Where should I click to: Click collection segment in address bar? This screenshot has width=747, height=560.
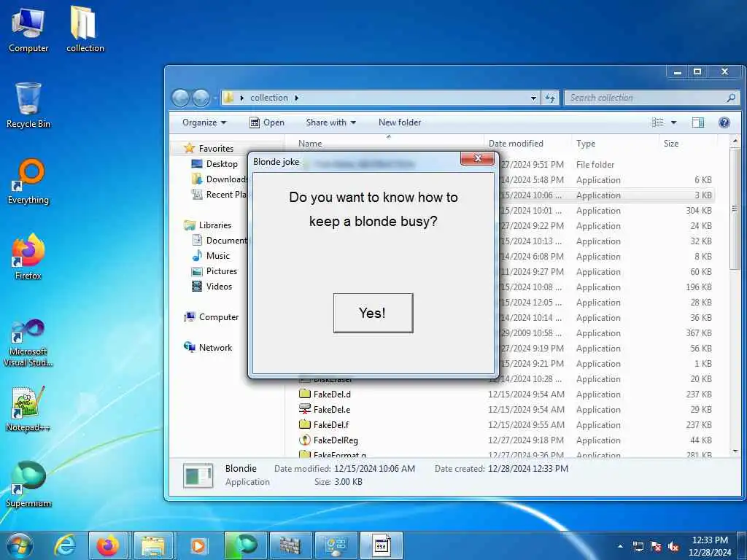269,98
